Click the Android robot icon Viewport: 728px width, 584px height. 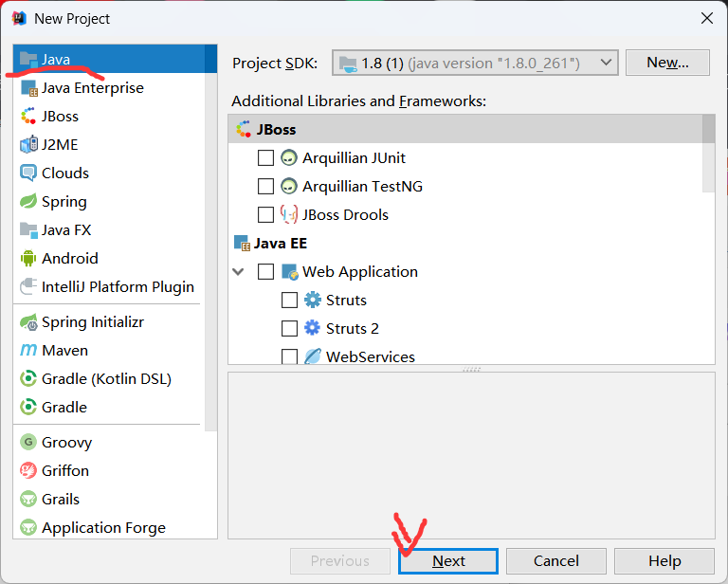[28, 258]
